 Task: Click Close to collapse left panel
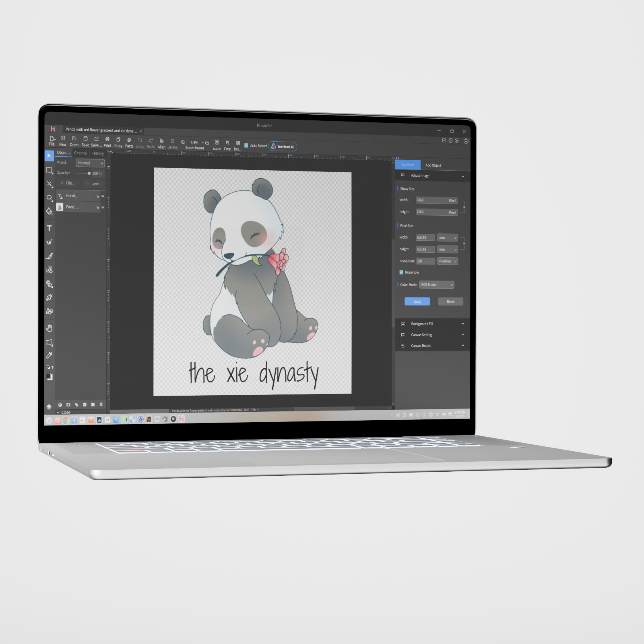pyautogui.click(x=64, y=412)
